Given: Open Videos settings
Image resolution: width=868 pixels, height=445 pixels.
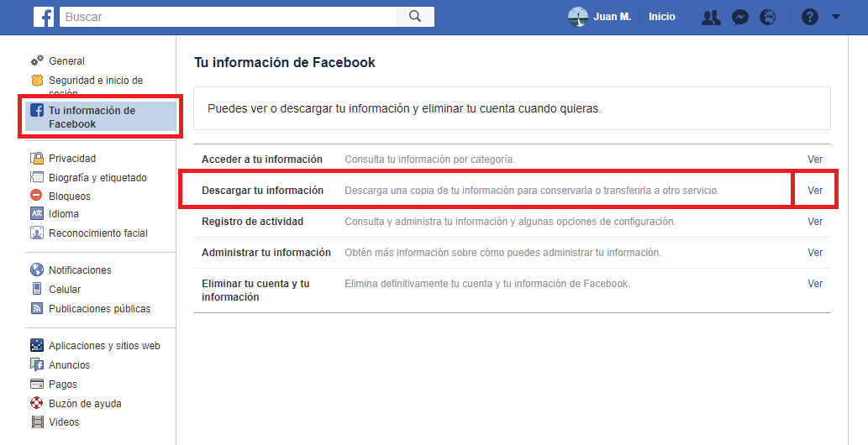Looking at the screenshot, I should (64, 421).
